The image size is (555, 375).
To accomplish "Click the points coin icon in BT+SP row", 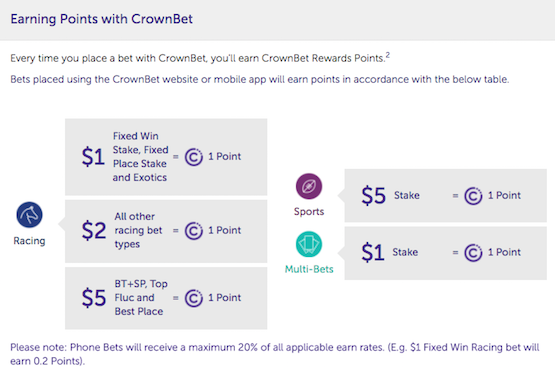I will coord(194,298).
